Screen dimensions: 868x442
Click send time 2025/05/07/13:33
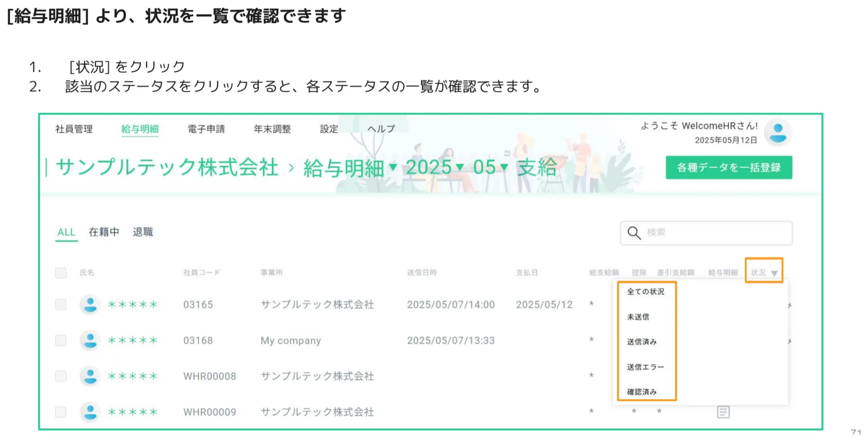pyautogui.click(x=451, y=341)
